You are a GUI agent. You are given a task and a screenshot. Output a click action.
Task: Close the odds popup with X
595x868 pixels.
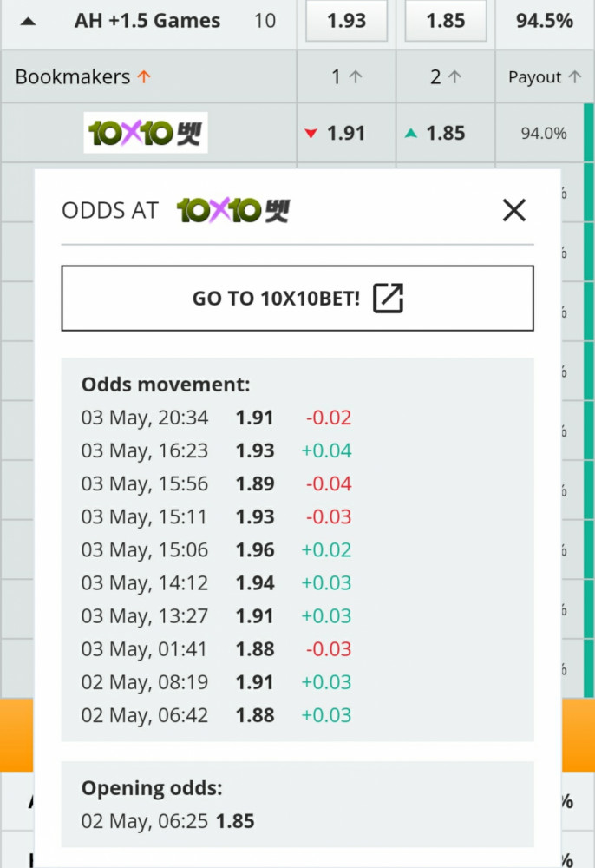[513, 210]
